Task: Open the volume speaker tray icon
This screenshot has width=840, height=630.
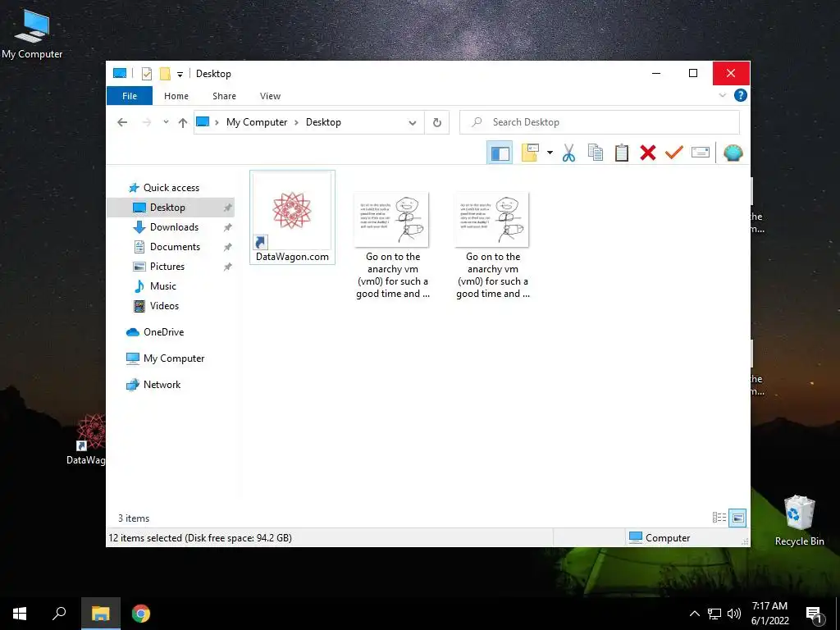Action: point(734,614)
